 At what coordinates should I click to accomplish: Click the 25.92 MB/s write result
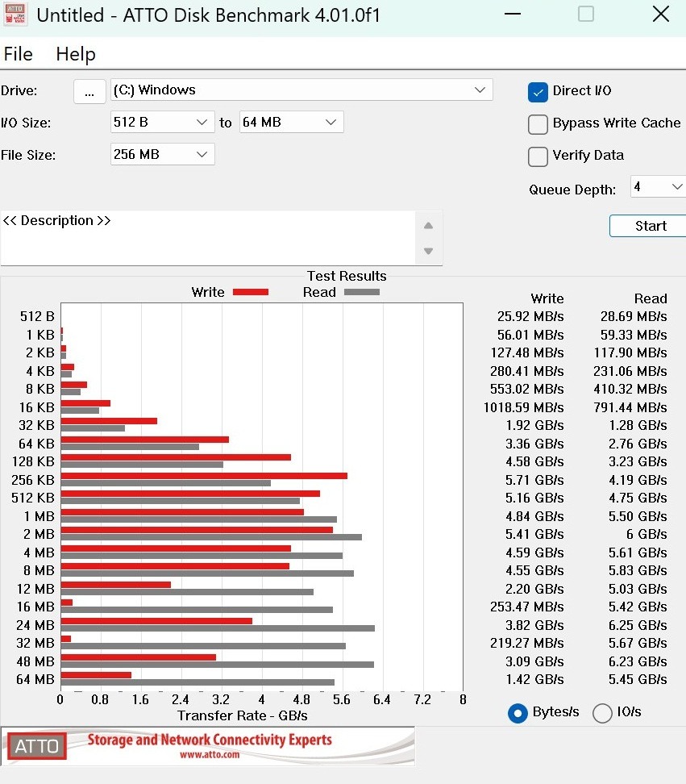(530, 316)
